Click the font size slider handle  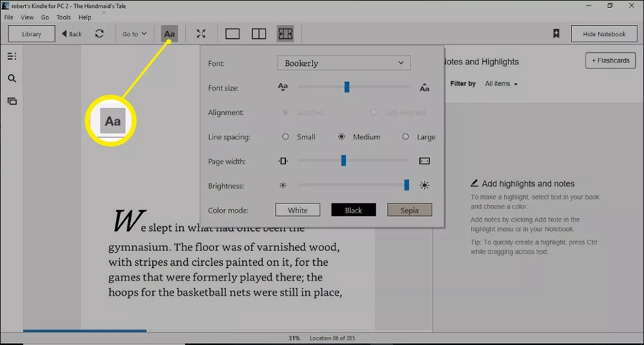pyautogui.click(x=347, y=87)
